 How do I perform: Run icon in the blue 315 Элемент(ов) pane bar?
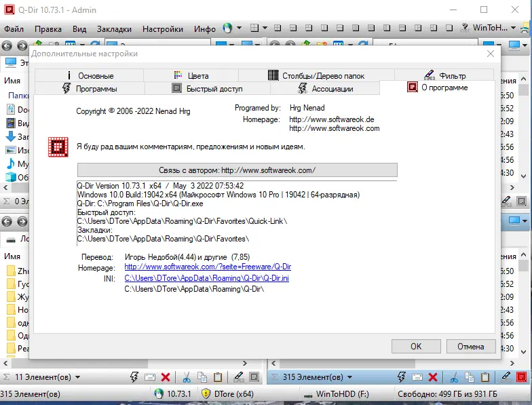coord(402,377)
